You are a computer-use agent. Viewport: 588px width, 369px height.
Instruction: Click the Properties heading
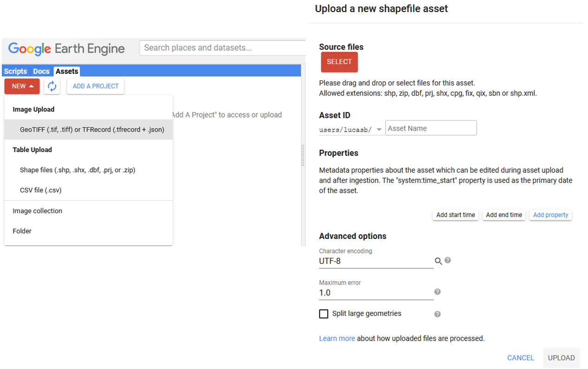click(x=339, y=153)
